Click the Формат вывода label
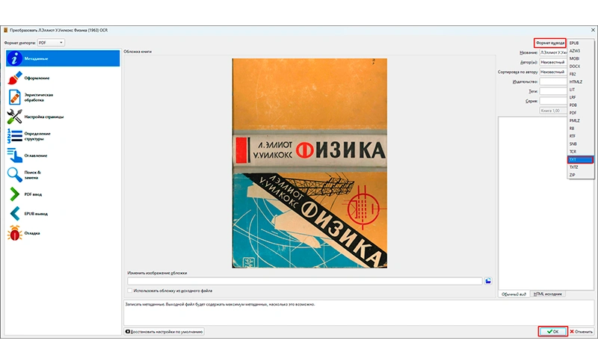 point(550,43)
